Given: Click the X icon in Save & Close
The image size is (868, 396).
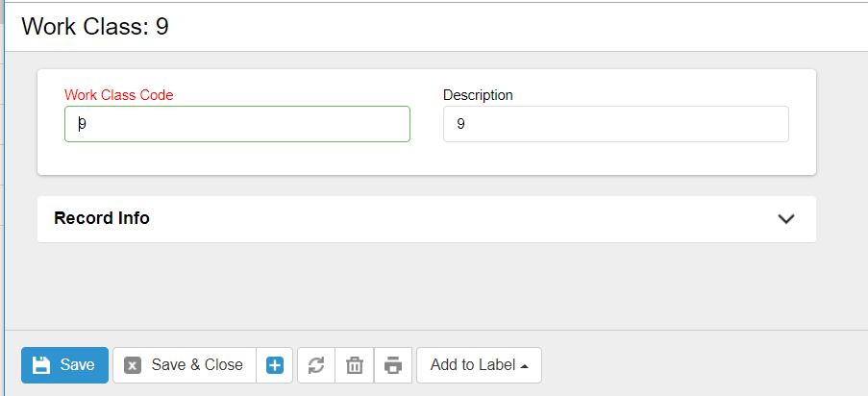Looking at the screenshot, I should click(133, 365).
